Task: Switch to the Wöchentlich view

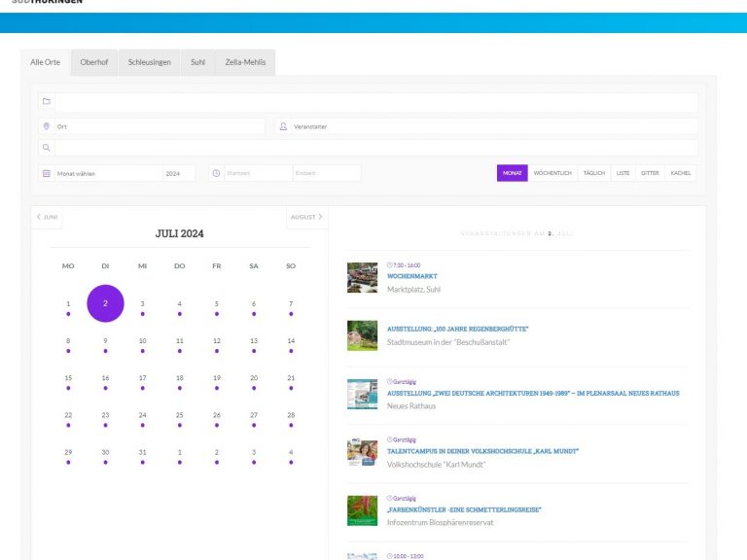Action: [552, 173]
